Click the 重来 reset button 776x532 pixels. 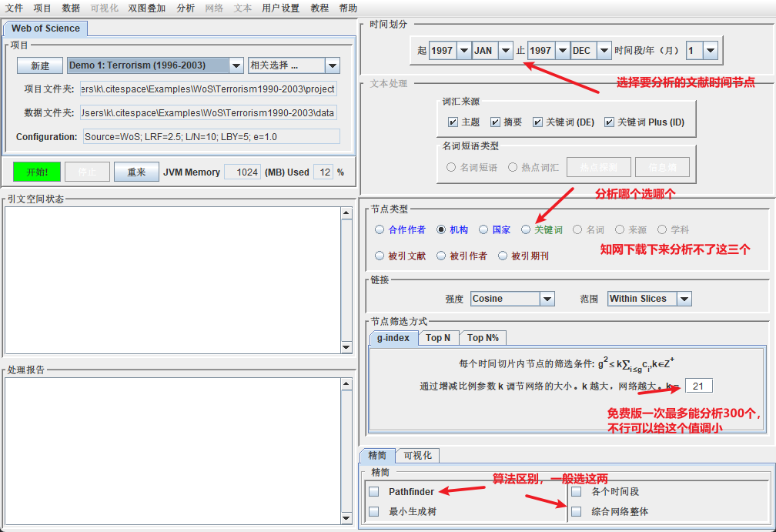[x=136, y=172]
